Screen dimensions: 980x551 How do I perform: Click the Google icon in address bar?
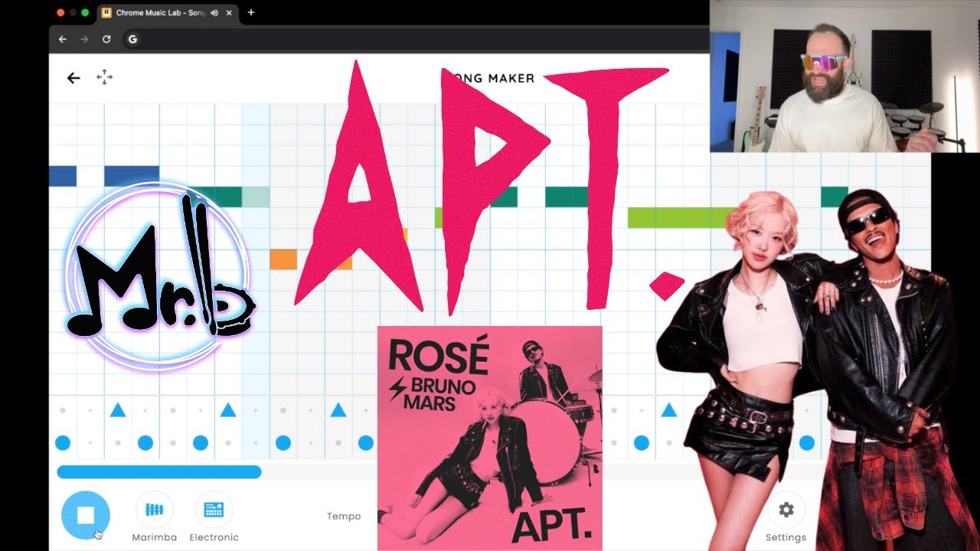click(x=132, y=39)
